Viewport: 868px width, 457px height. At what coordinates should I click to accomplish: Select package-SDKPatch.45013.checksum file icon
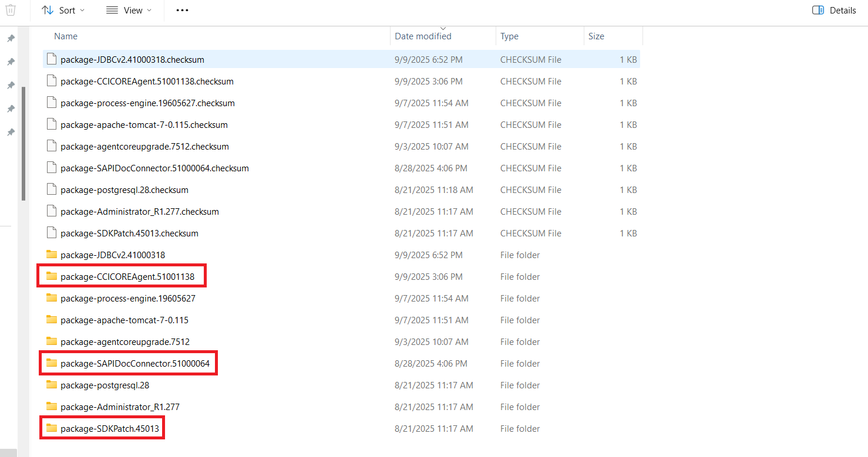point(52,233)
